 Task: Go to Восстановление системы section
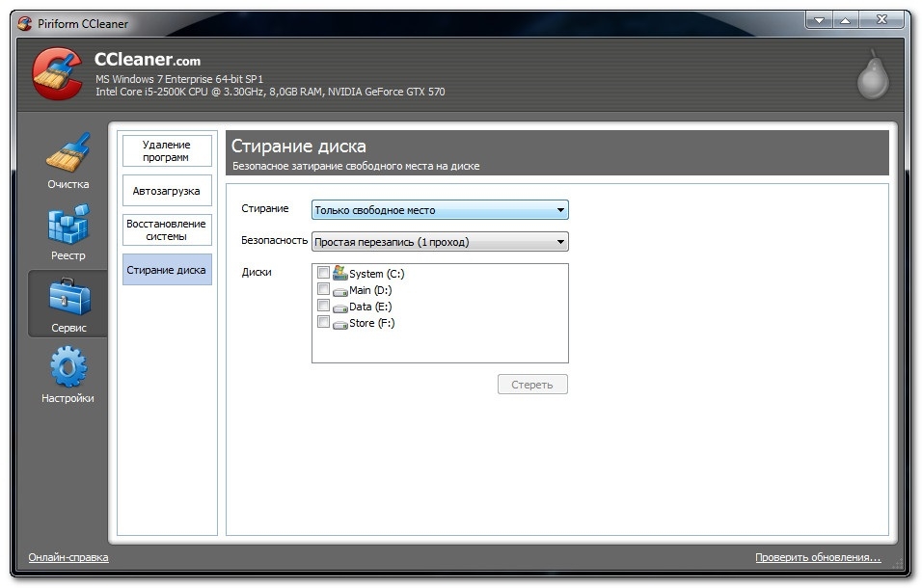click(166, 230)
